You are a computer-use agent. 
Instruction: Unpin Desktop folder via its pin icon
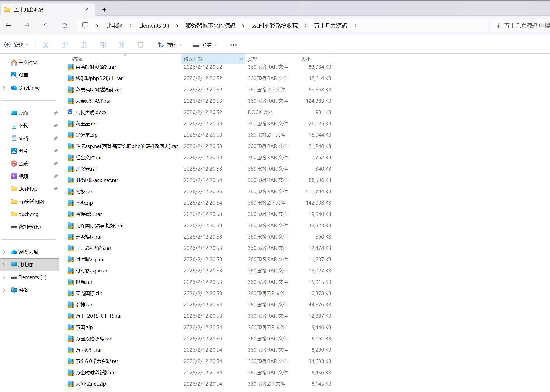[x=56, y=189]
